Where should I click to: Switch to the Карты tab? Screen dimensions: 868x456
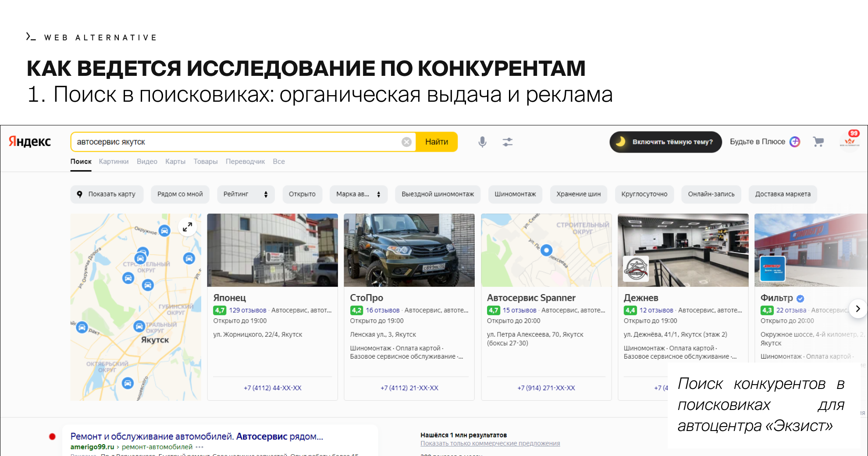pyautogui.click(x=175, y=162)
